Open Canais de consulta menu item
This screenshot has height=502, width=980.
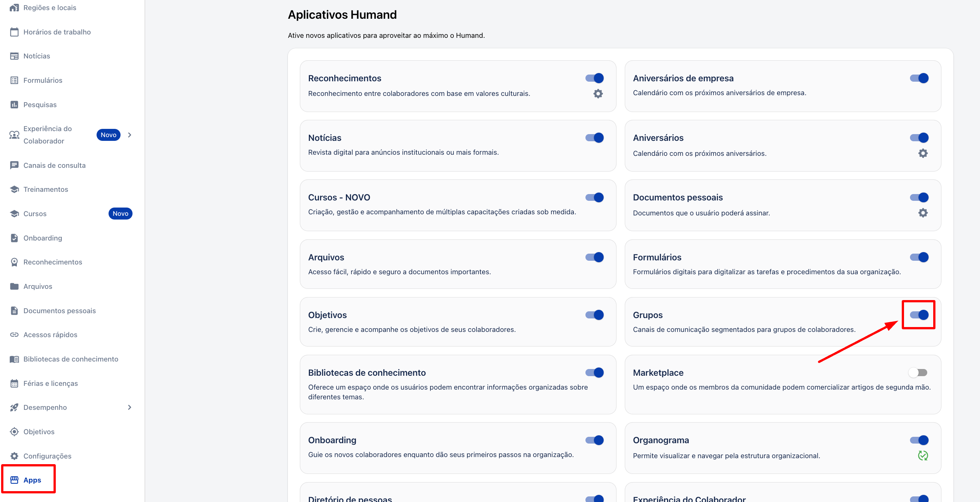click(x=54, y=165)
